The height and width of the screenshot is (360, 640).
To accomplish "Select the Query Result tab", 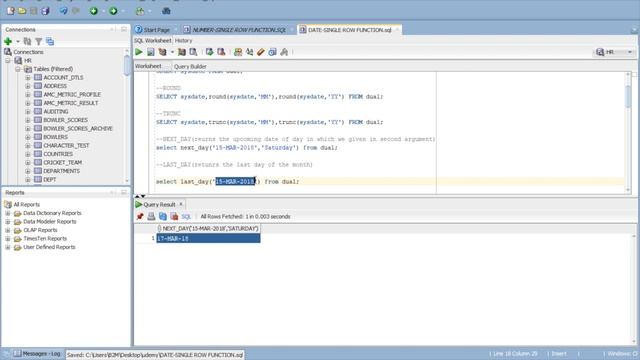I will pyautogui.click(x=159, y=204).
